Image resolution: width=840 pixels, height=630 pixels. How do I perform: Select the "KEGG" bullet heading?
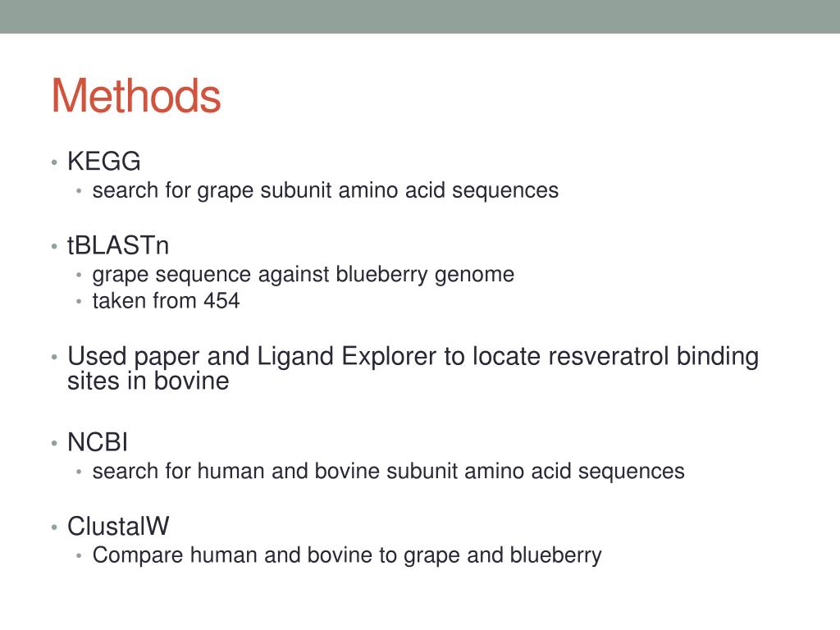[x=104, y=162]
